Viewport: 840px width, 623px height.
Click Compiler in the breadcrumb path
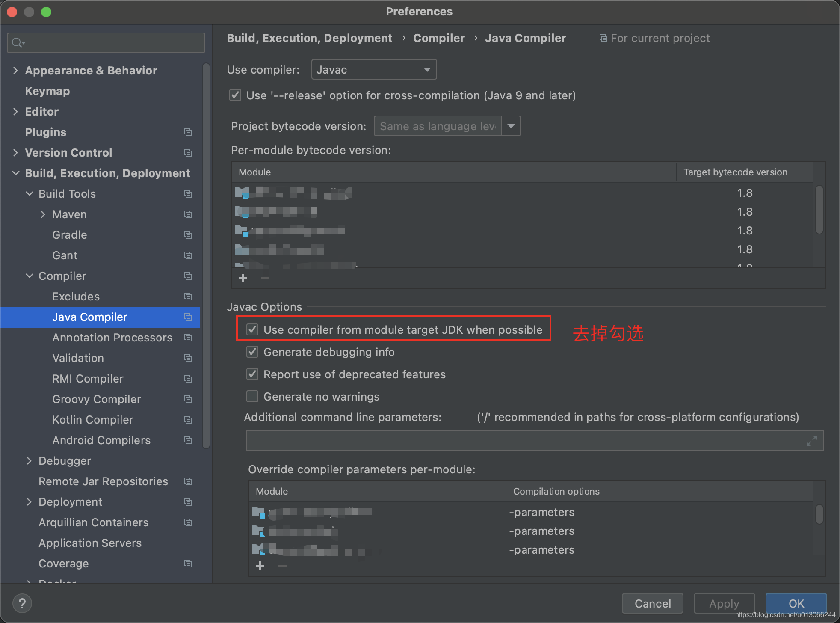pyautogui.click(x=439, y=38)
